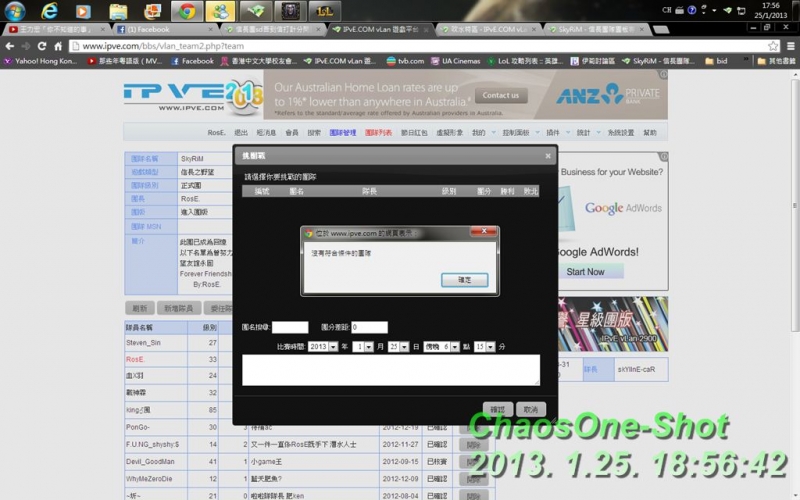Open the Facebook bookmark
The height and width of the screenshot is (500, 800).
tap(192, 61)
